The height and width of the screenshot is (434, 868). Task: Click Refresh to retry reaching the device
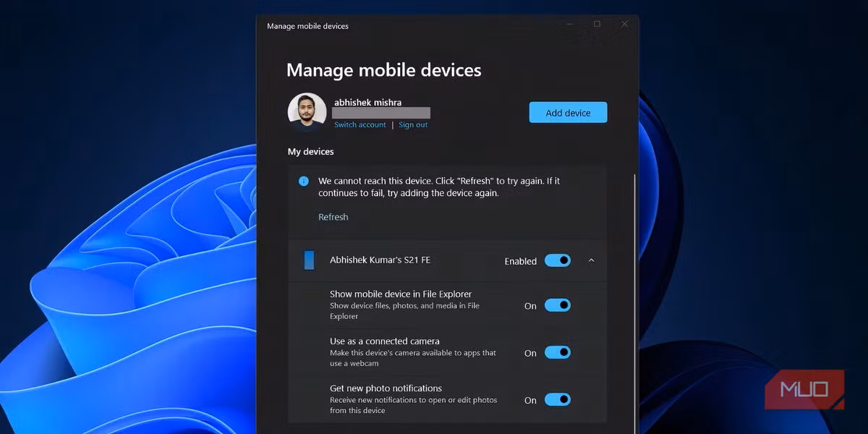tap(333, 216)
